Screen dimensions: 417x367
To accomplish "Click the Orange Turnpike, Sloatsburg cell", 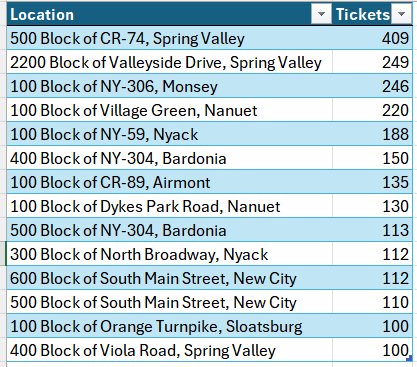I will 169,326.
